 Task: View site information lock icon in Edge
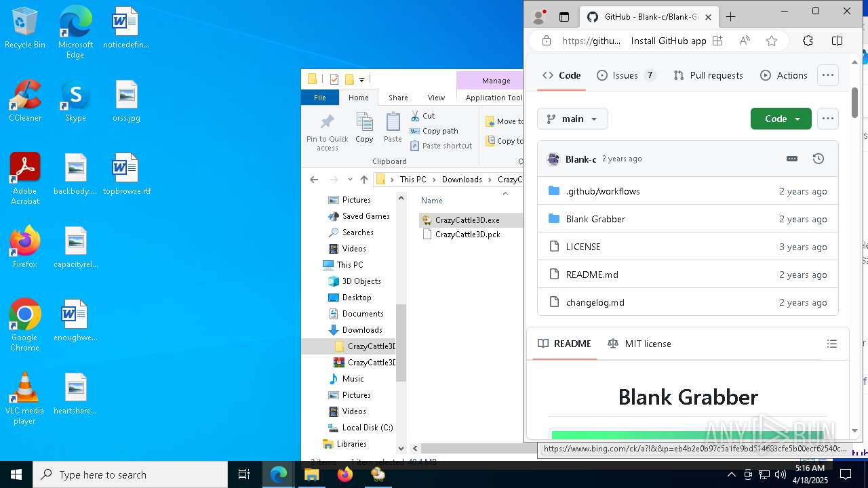click(547, 41)
